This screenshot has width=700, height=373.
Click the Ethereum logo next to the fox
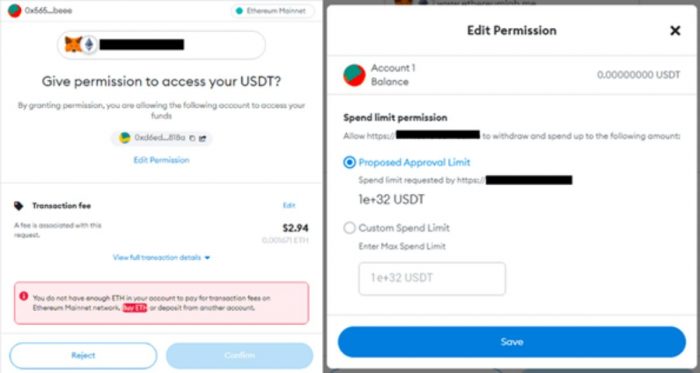click(90, 45)
